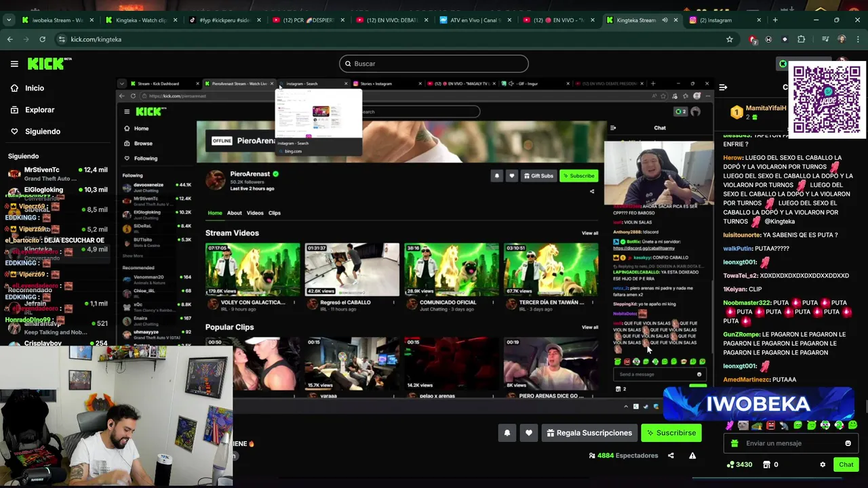Open COMUNICADO OFICIAL video thumbnail

click(x=452, y=270)
